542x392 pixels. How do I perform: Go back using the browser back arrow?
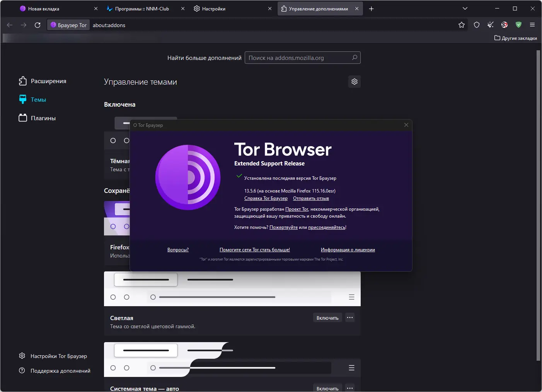[x=10, y=25]
